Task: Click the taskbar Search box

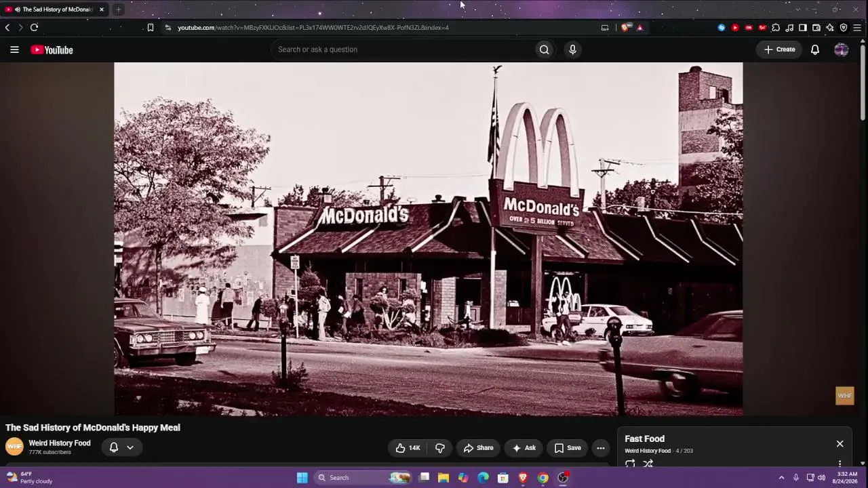Action: (x=363, y=478)
